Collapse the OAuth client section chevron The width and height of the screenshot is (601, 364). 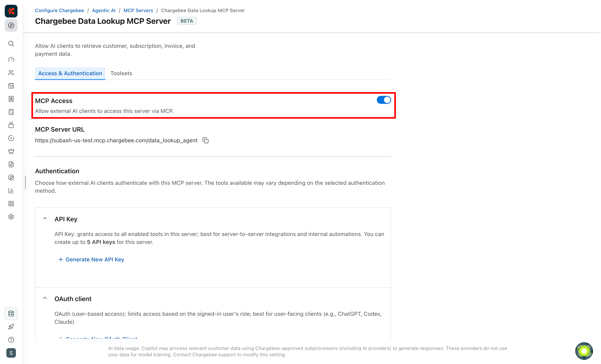point(45,298)
